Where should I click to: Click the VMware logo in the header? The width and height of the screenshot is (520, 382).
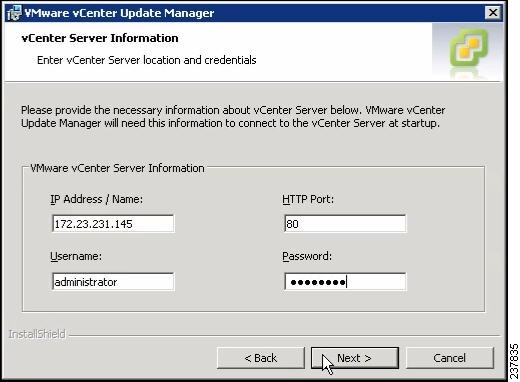[x=468, y=48]
